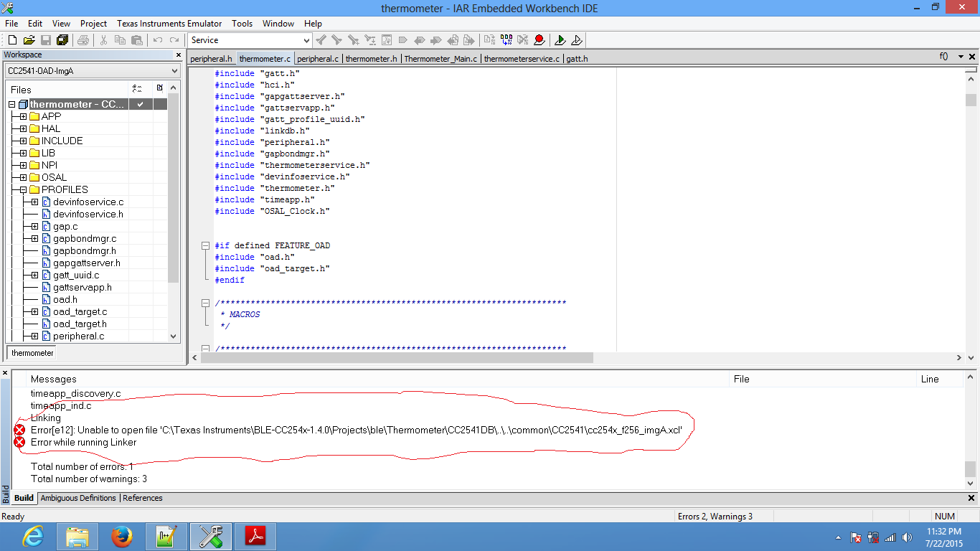Image resolution: width=980 pixels, height=551 pixels.
Task: Open the References messages tab
Action: (x=143, y=498)
